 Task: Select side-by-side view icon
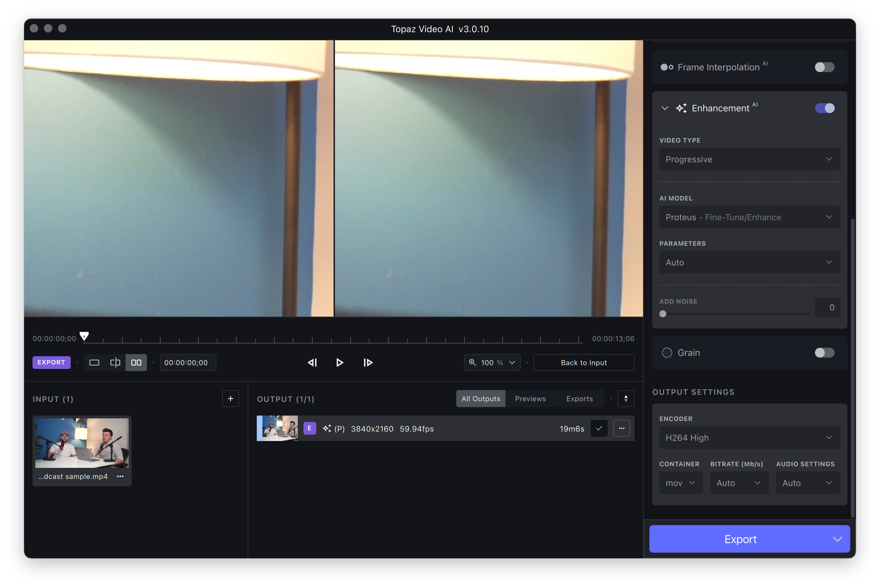coord(136,363)
